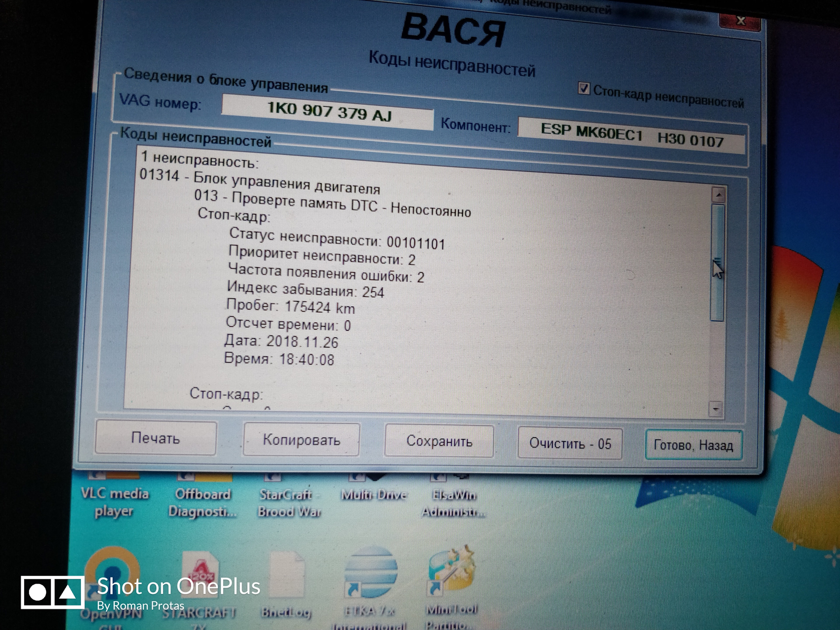Clear faults with Очистить - 05
Screen dimensions: 840x630
tap(570, 444)
